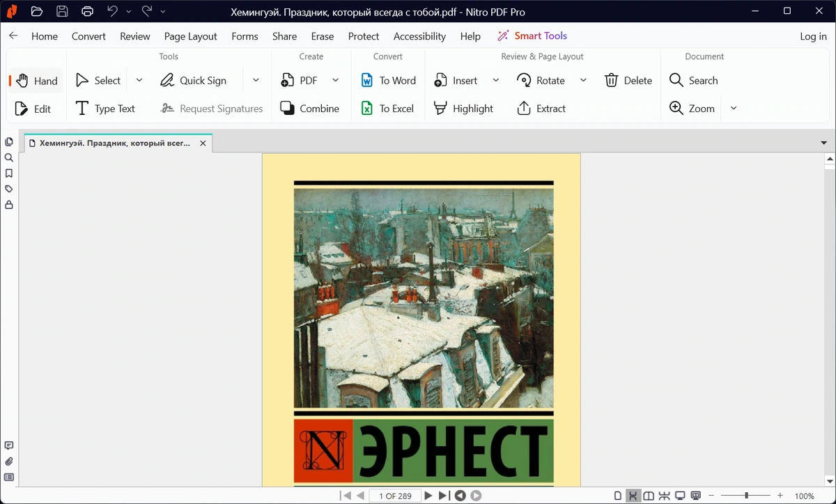
Task: Open the Accessibility tab
Action: coord(419,36)
